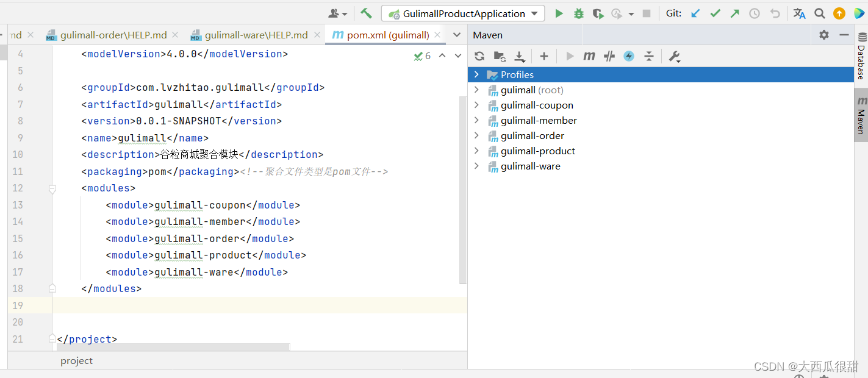Run with Coverage using the shield icon

point(598,13)
